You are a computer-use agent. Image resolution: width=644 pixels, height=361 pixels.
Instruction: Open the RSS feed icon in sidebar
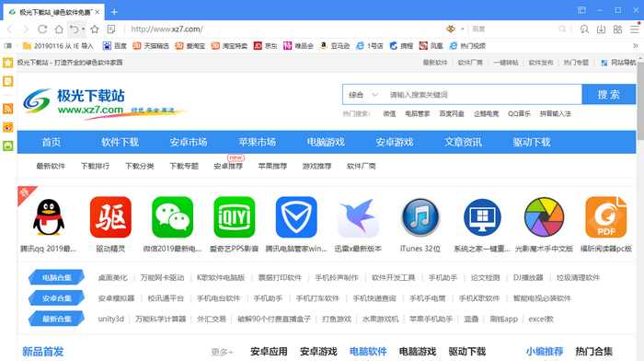(7, 109)
